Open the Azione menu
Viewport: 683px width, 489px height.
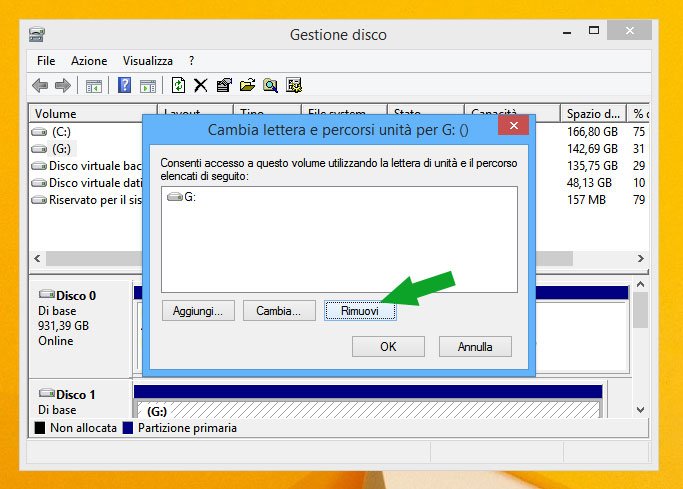(89, 61)
